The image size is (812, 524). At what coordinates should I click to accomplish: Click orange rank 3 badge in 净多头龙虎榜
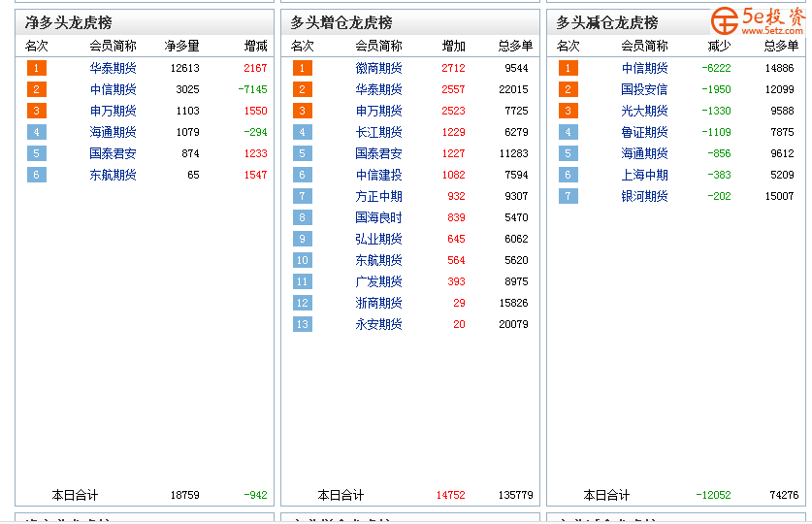(37, 111)
